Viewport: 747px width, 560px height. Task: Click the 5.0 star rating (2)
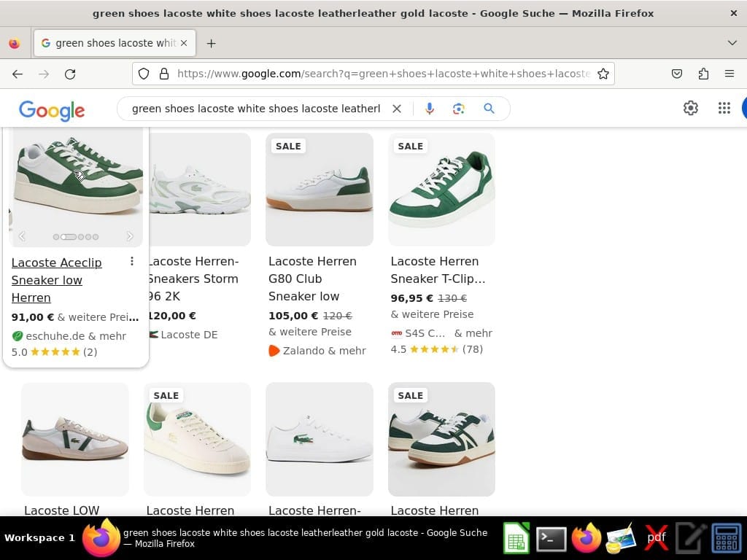click(x=54, y=352)
